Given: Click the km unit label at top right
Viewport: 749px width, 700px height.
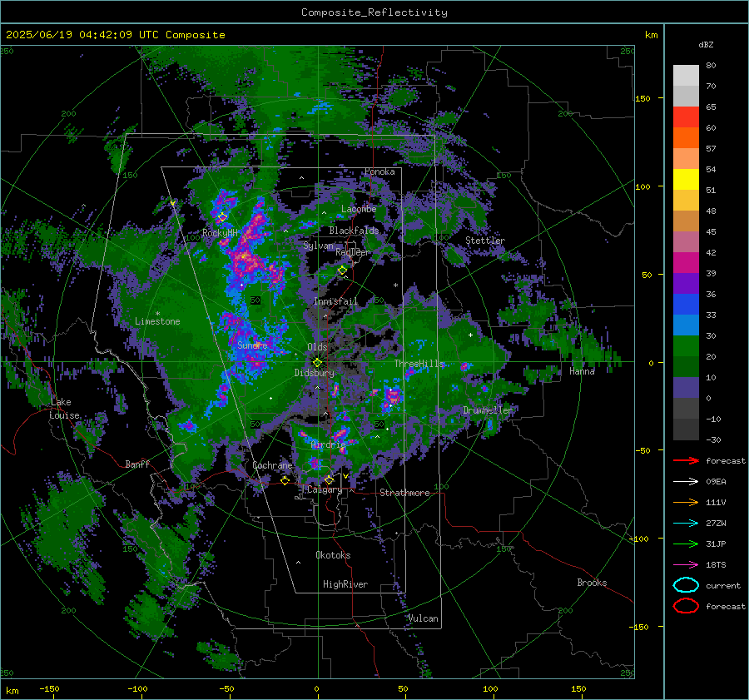Looking at the screenshot, I should (x=652, y=35).
